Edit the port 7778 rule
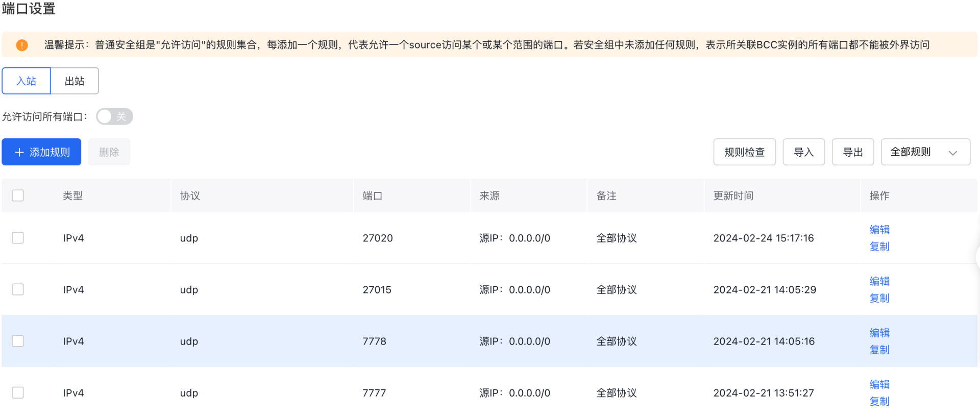 click(x=879, y=333)
